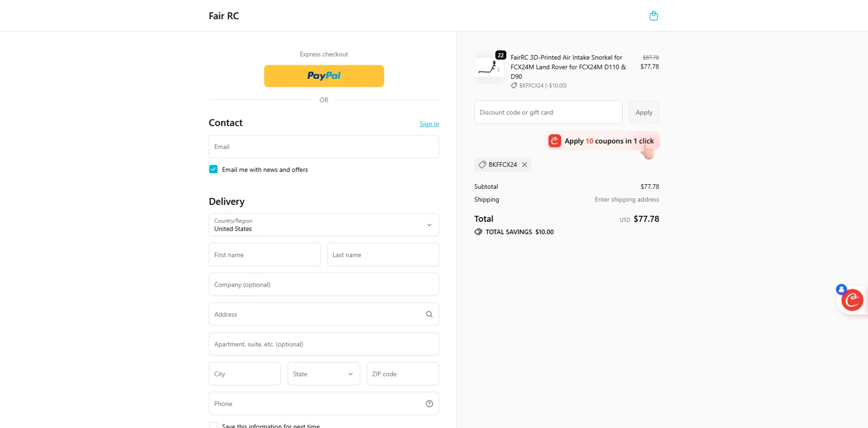This screenshot has width=868, height=428.
Task: Click the City field
Action: click(245, 374)
